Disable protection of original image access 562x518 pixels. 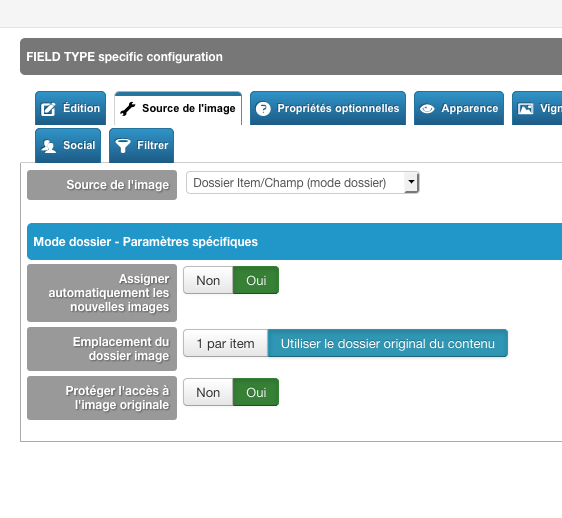click(208, 392)
